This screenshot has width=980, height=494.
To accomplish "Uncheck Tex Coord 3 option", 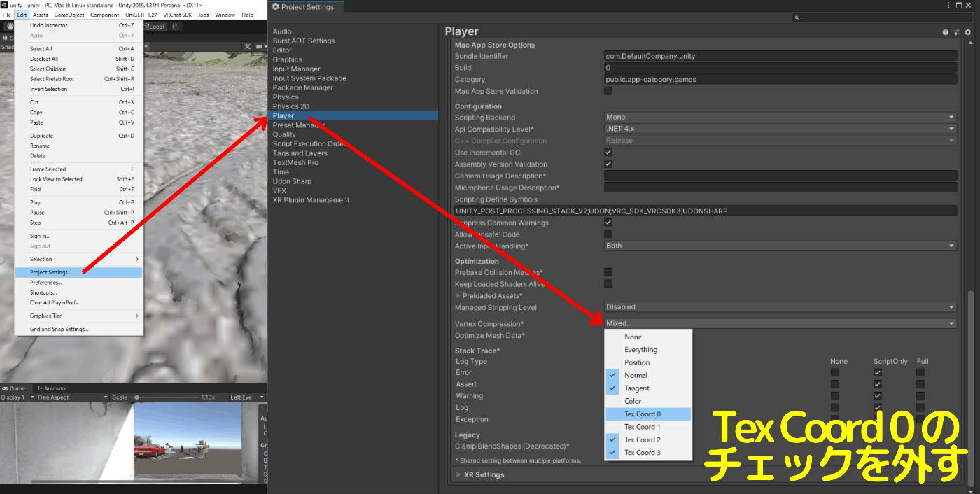I will (x=648, y=453).
